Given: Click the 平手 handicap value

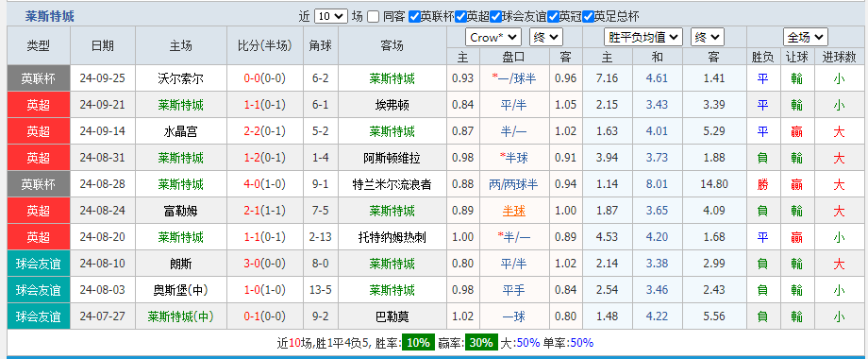Looking at the screenshot, I should pyautogui.click(x=513, y=290).
